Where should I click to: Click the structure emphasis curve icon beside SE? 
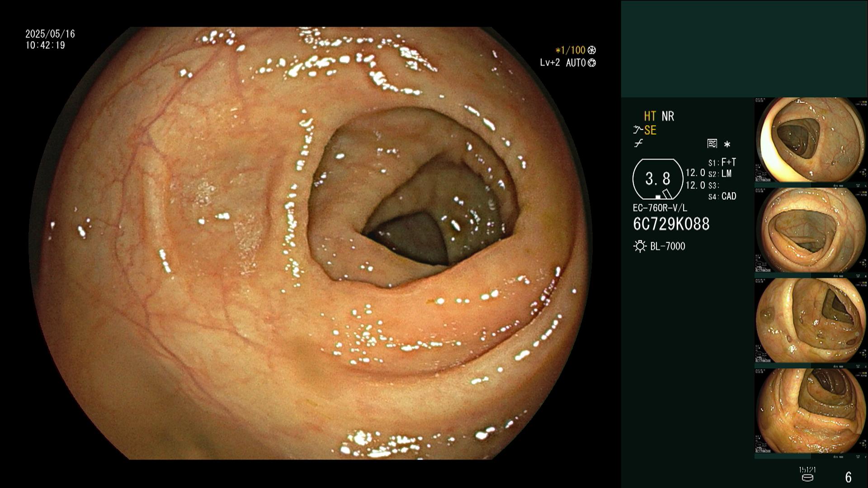click(x=638, y=130)
